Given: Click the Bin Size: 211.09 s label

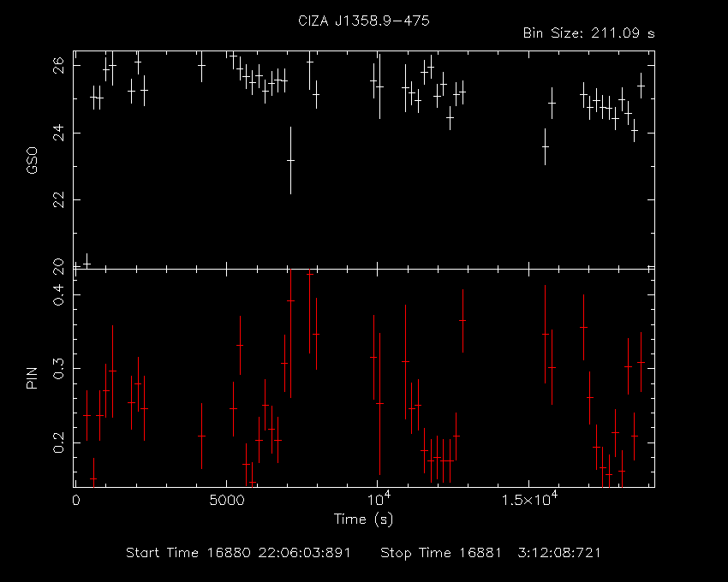Looking at the screenshot, I should [588, 33].
